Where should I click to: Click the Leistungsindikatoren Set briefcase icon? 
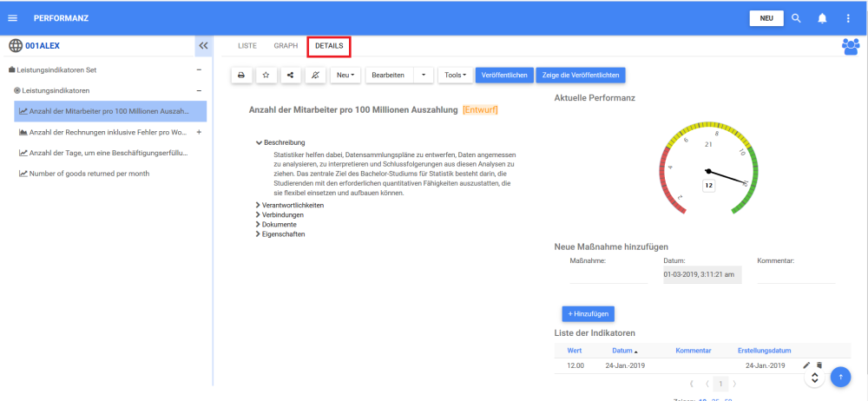click(11, 69)
